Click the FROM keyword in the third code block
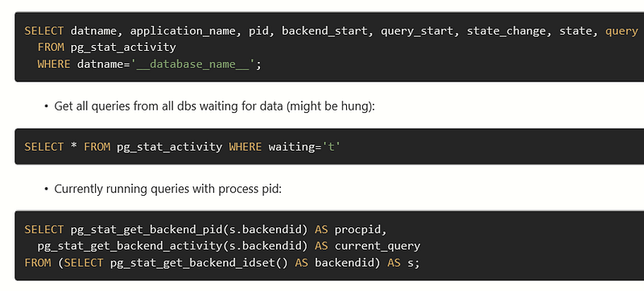Viewport: 644px width, 291px height. click(x=37, y=263)
